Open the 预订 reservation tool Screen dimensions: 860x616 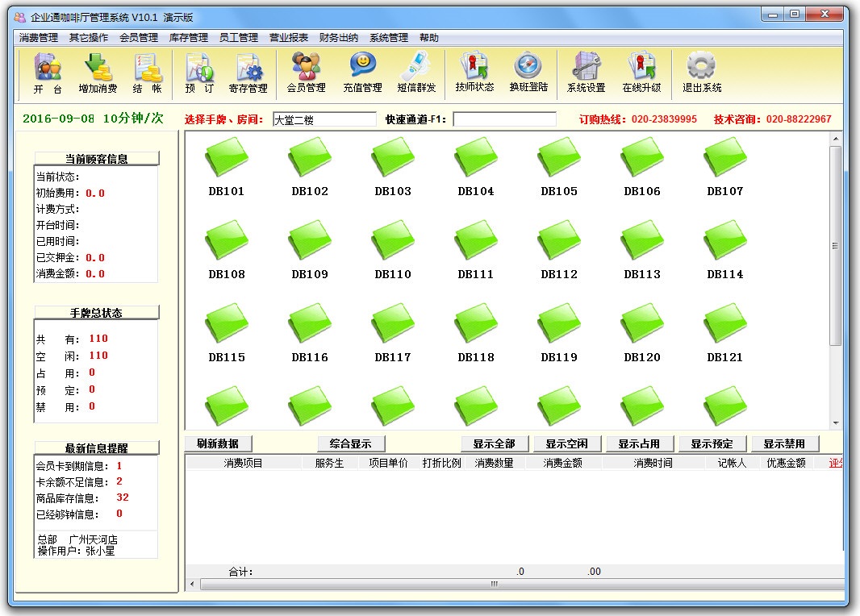(198, 73)
